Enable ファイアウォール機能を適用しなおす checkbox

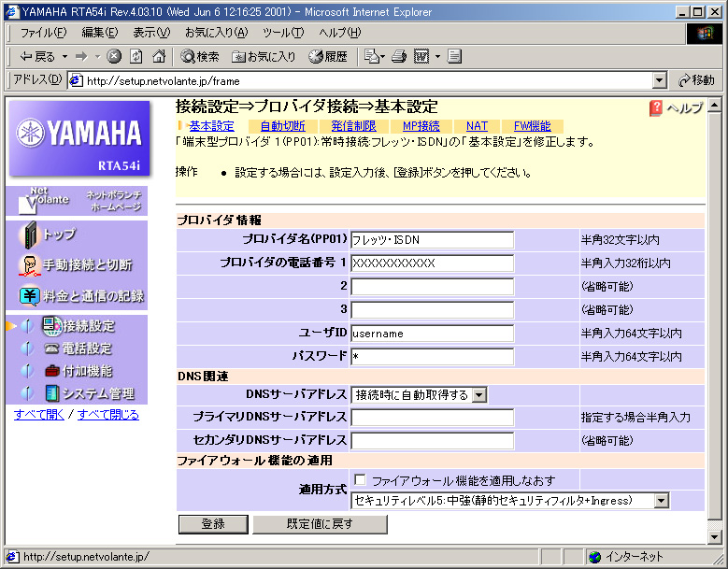pyautogui.click(x=360, y=480)
